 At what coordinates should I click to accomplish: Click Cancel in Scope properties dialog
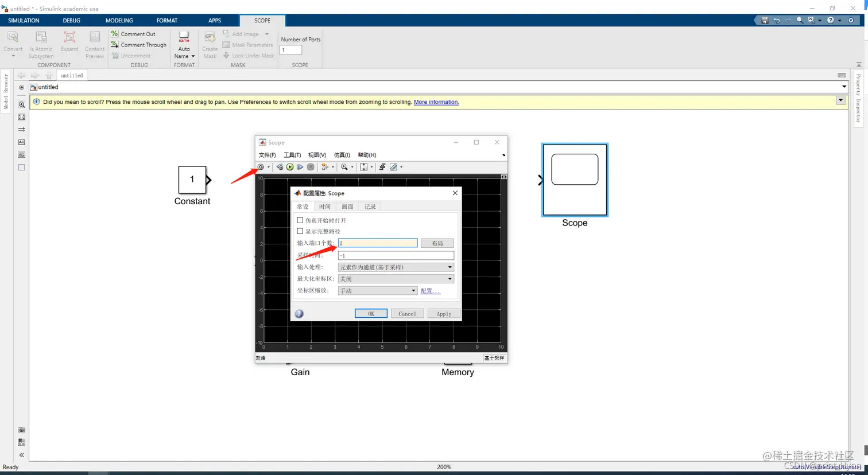(408, 314)
